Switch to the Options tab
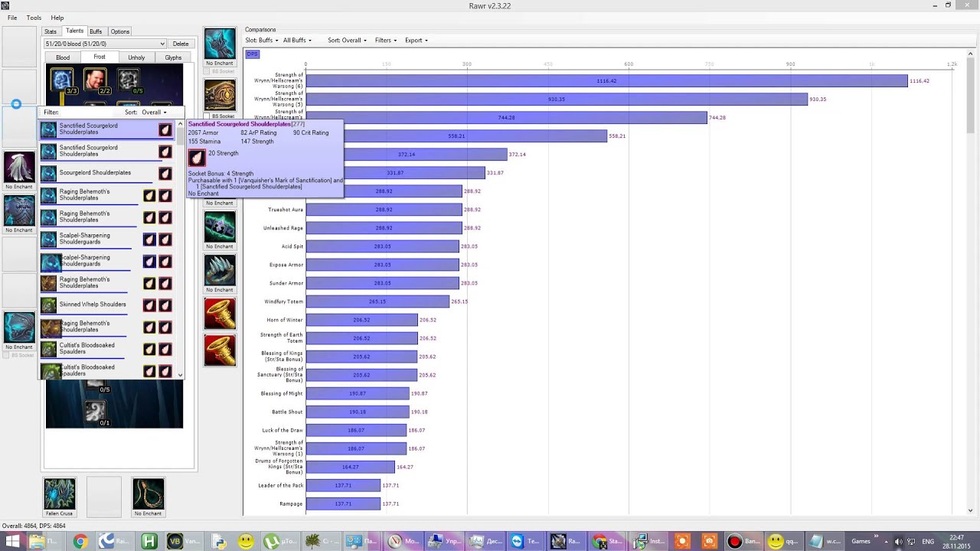 pos(119,31)
